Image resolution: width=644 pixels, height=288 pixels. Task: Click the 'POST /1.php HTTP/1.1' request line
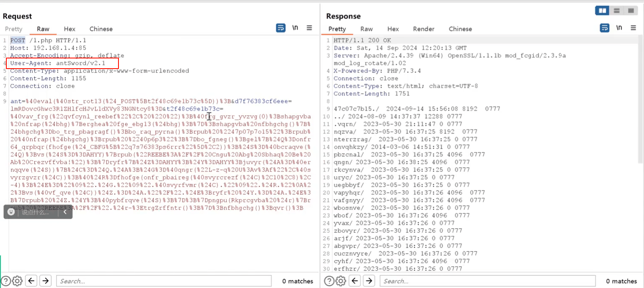[x=48, y=40]
